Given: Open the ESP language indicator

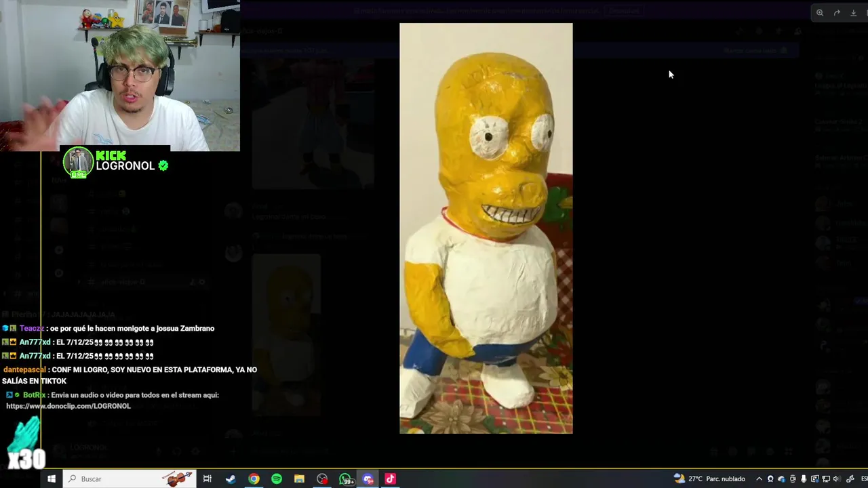Looking at the screenshot, I should point(863,479).
